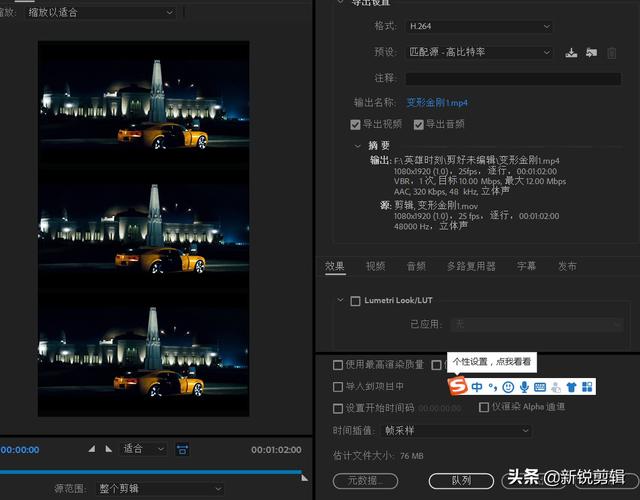Screen dimensions: 640x500
Task: Click the 队列 queue button
Action: click(x=461, y=481)
